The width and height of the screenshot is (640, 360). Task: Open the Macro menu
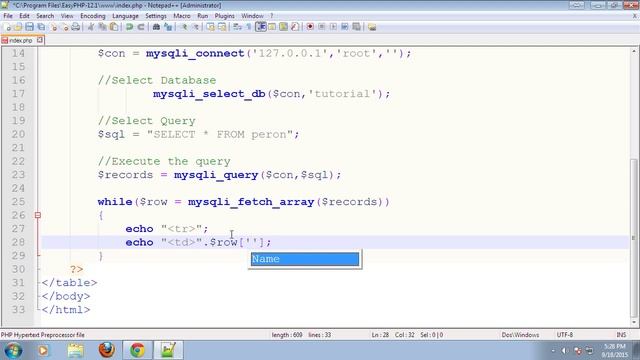tap(182, 16)
